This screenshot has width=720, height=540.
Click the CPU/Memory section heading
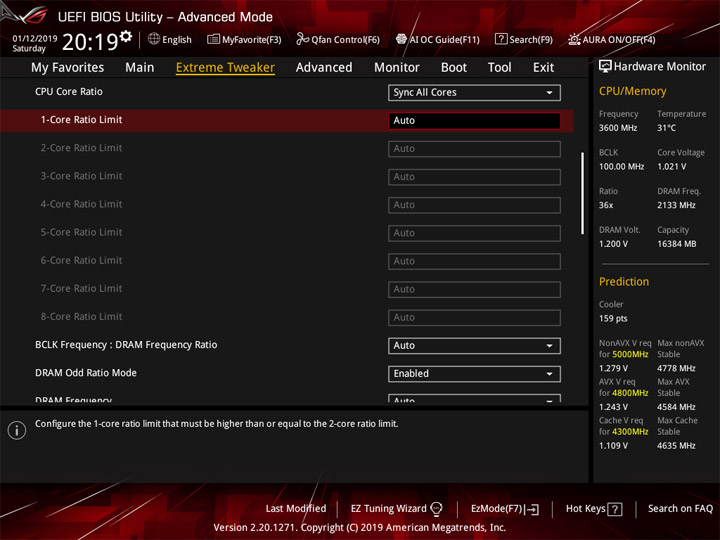(632, 91)
